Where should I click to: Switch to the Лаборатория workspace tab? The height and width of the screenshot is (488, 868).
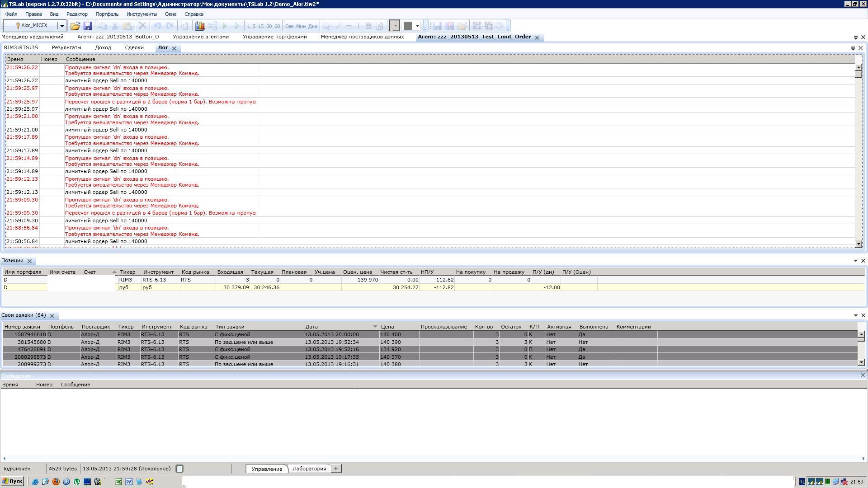click(309, 469)
